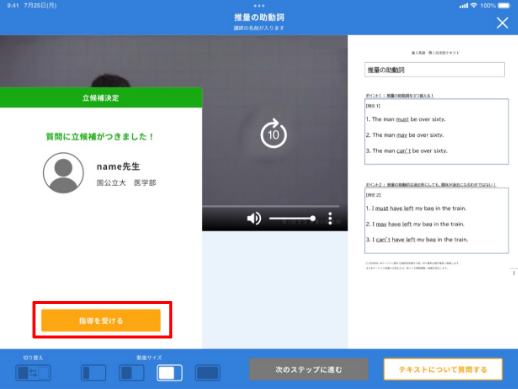
Task: Rewind video 10 seconds
Action: pos(274,133)
